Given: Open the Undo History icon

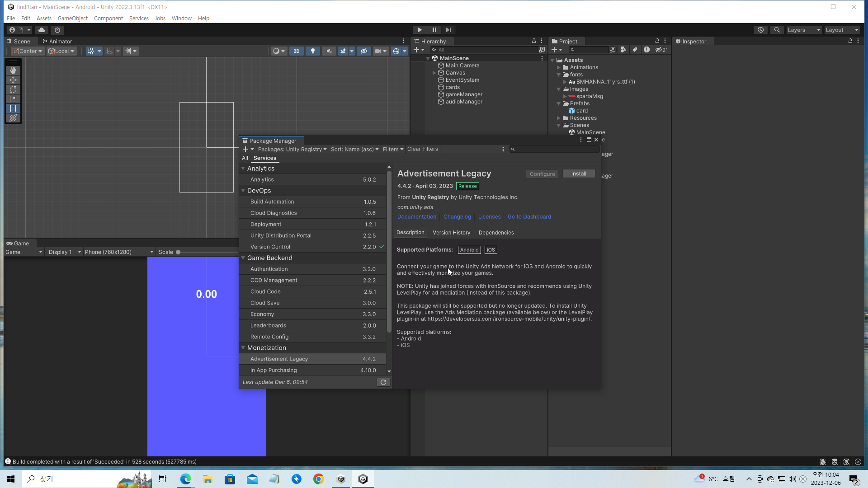Looking at the screenshot, I should 761,30.
